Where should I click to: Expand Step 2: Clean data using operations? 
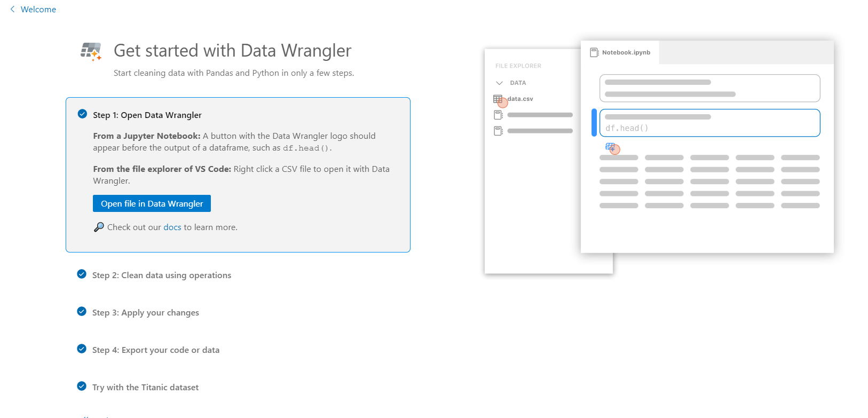[x=161, y=275]
